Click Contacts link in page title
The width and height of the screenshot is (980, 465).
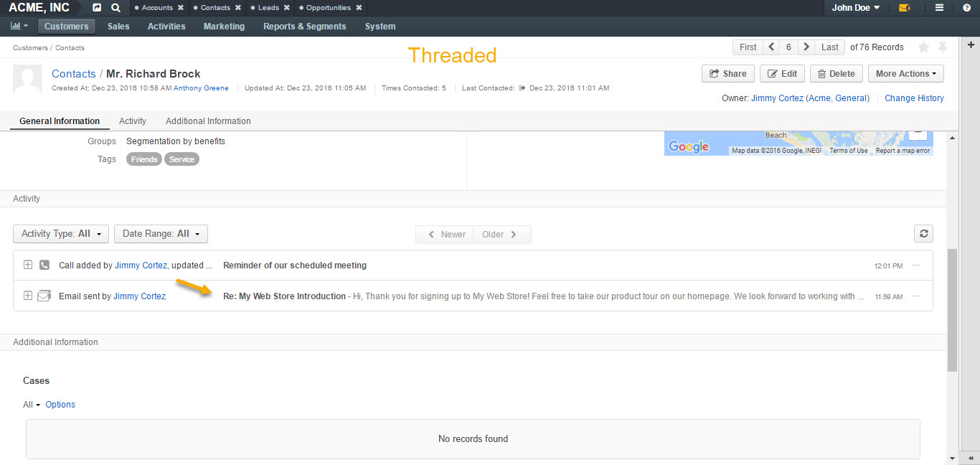[x=74, y=74]
